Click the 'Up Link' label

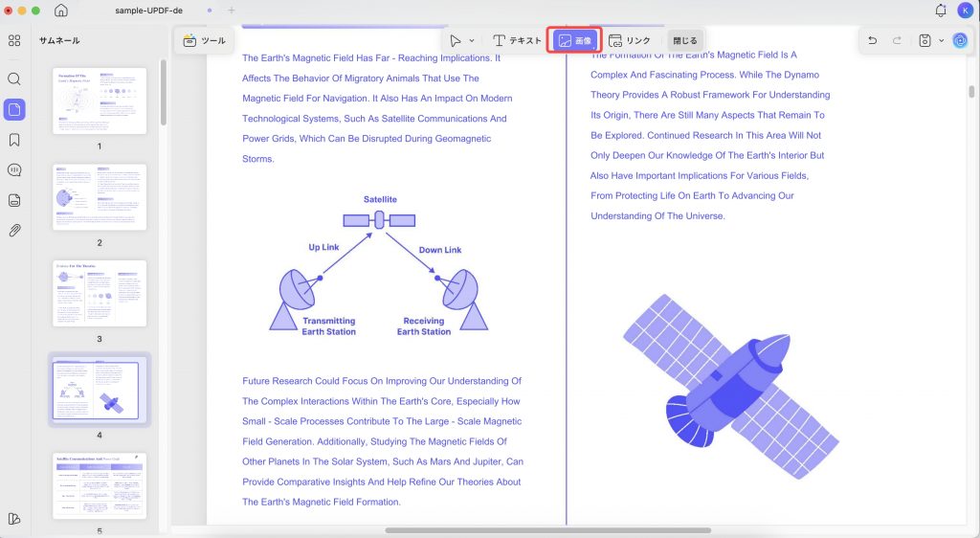(323, 247)
